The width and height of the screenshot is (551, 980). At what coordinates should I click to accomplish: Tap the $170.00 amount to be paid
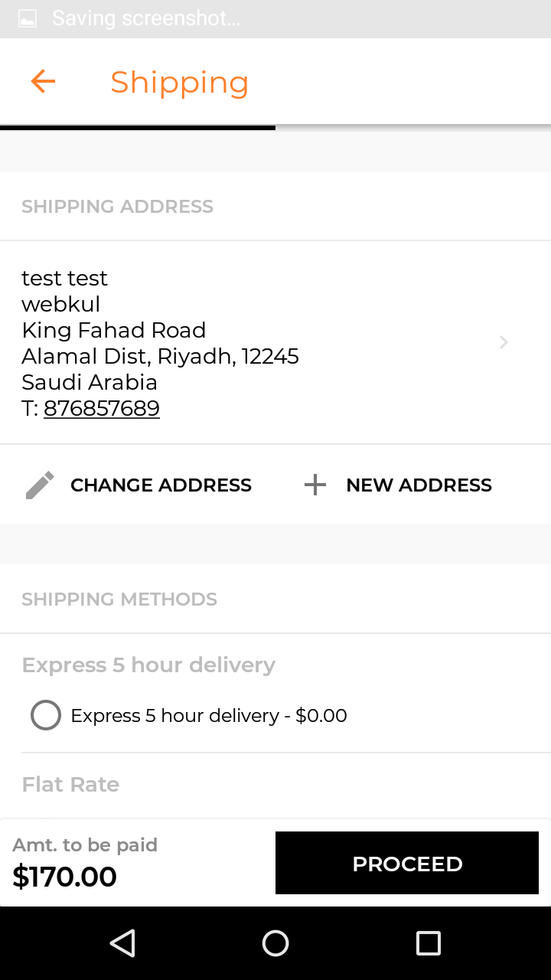(x=65, y=877)
